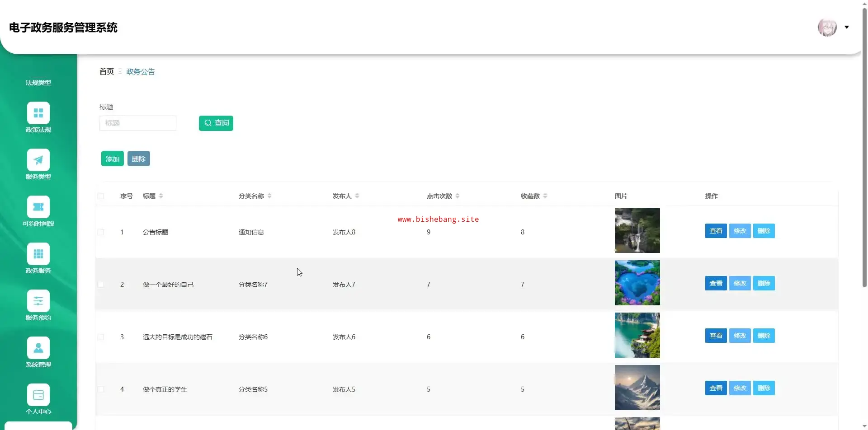Check the row for 远大的目标是成功的磁石
The width and height of the screenshot is (868, 430).
coord(101,337)
